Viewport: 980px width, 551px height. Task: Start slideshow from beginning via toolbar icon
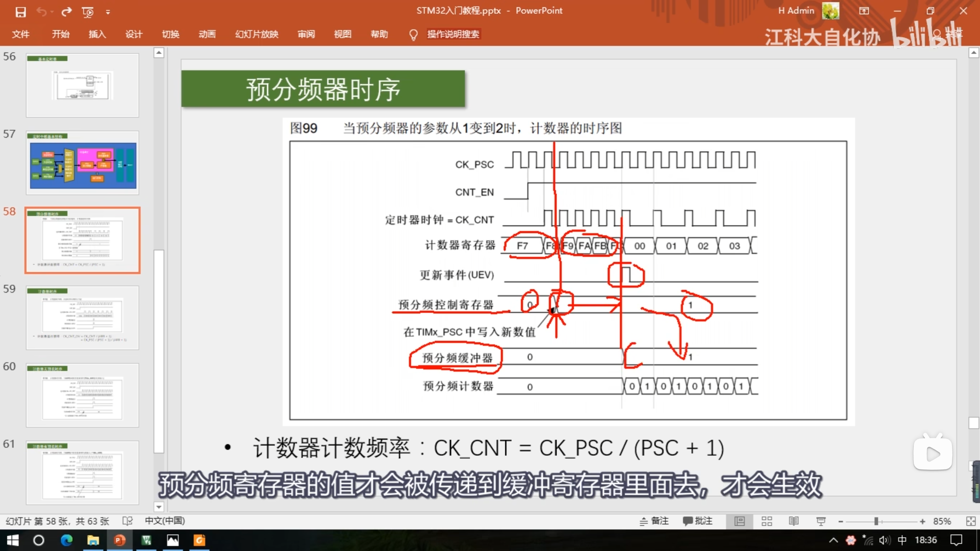[88, 12]
